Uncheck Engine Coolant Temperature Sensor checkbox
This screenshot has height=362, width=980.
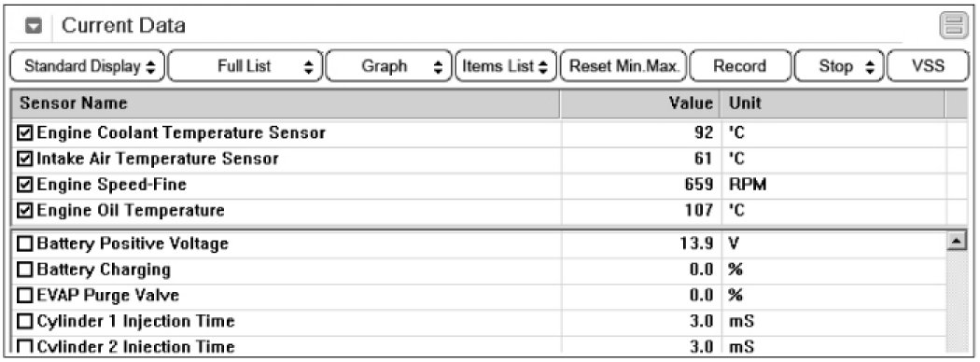coord(24,132)
